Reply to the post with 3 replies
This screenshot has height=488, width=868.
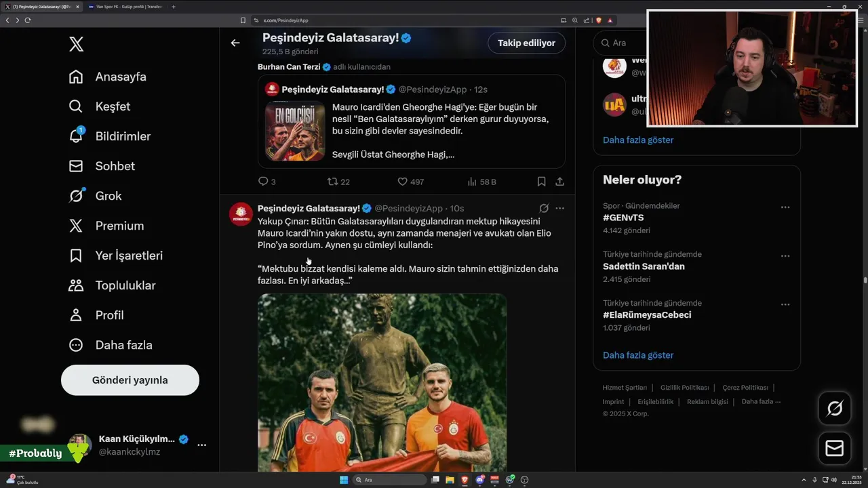click(267, 182)
